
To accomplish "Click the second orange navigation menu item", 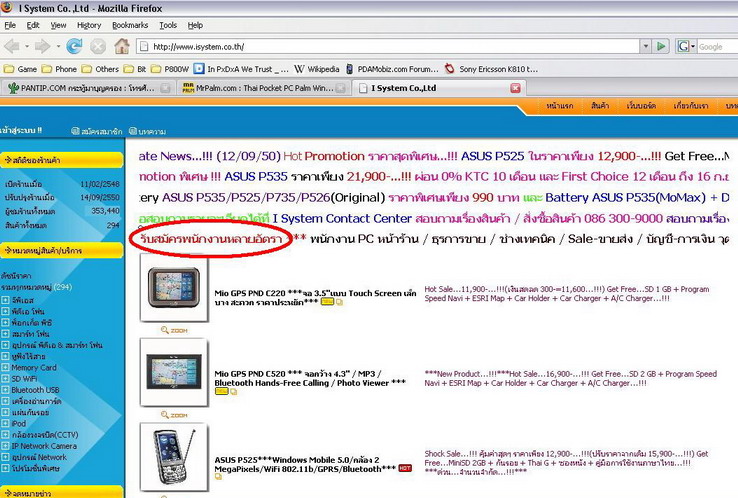I will [x=600, y=106].
